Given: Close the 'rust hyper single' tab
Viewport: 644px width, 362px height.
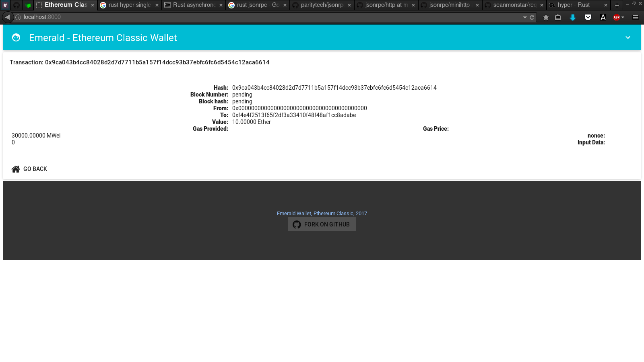Looking at the screenshot, I should (x=157, y=5).
